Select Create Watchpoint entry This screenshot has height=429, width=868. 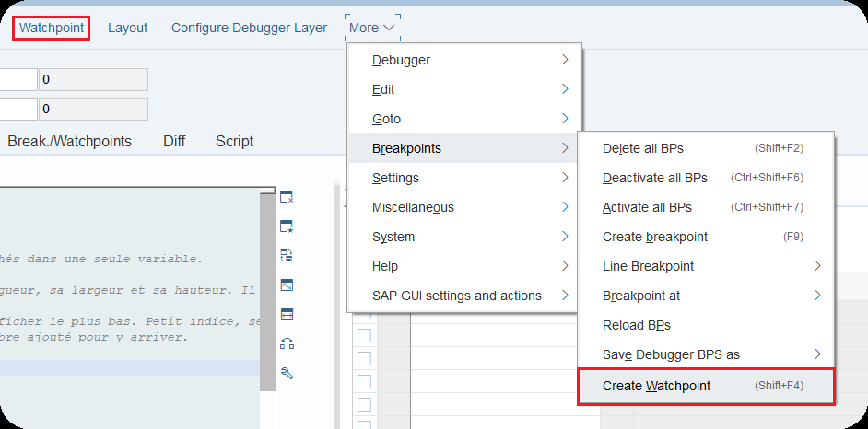[x=706, y=386]
